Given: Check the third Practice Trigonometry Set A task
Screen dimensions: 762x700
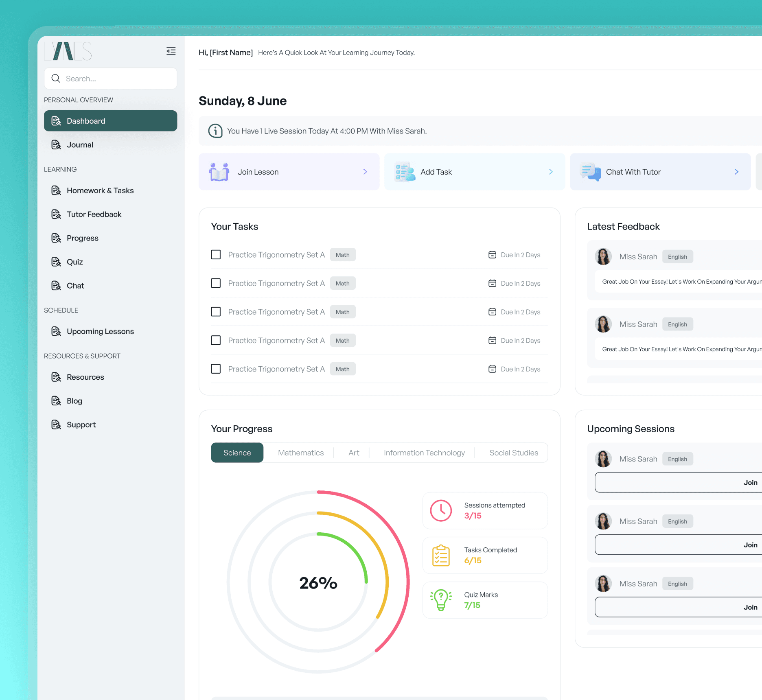Looking at the screenshot, I should click(x=216, y=312).
